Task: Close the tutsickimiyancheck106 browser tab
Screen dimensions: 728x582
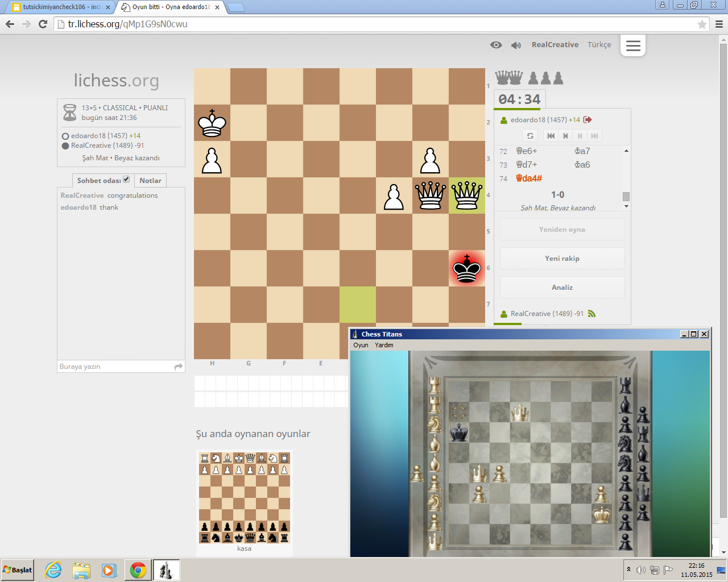Action: (107, 7)
